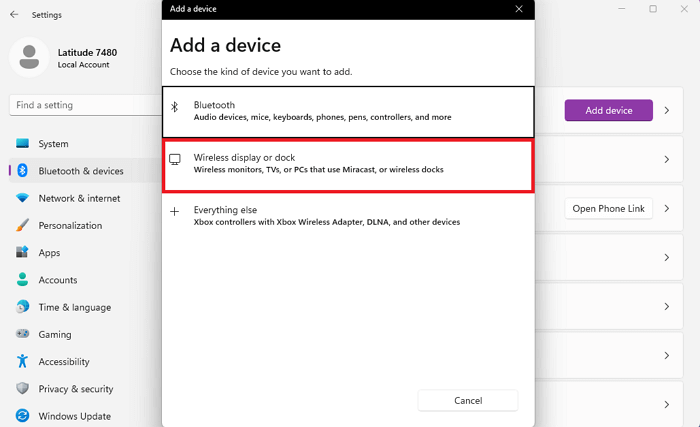Click the Settings back arrow
The height and width of the screenshot is (427, 700).
(x=14, y=15)
